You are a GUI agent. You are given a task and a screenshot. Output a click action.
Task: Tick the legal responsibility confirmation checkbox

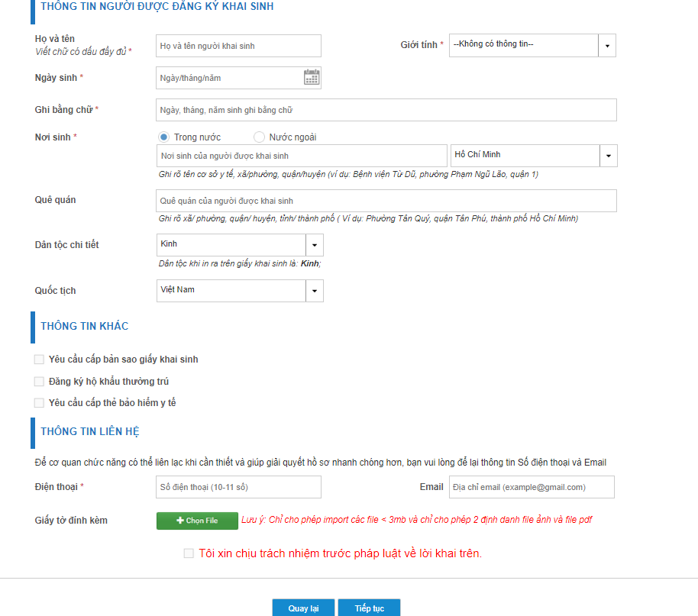[189, 553]
